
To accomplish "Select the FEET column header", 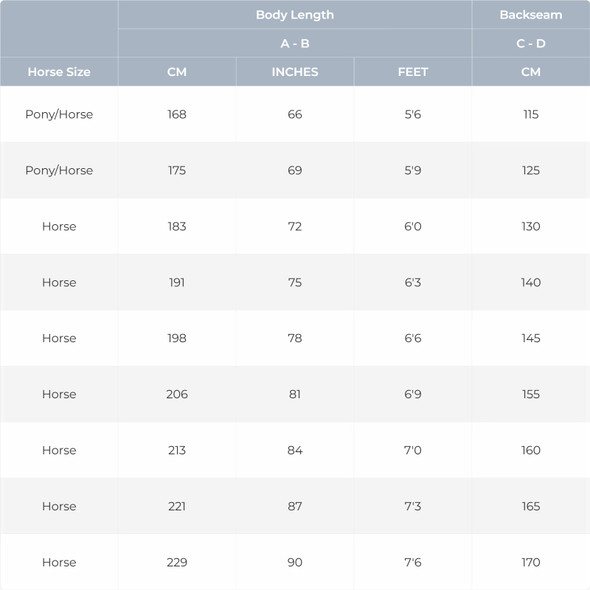I will [x=412, y=72].
